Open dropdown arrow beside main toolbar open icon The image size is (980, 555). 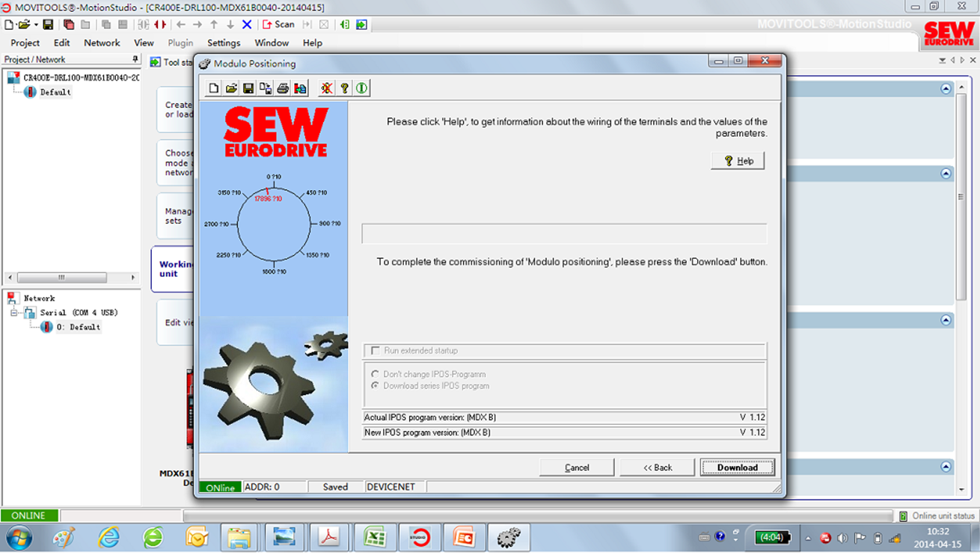[35, 25]
